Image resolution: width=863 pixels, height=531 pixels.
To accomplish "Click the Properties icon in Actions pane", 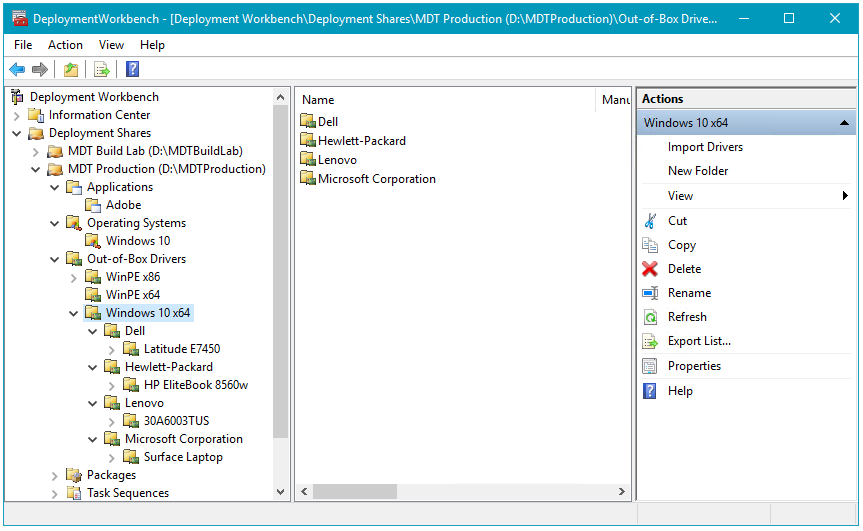I will pos(650,366).
